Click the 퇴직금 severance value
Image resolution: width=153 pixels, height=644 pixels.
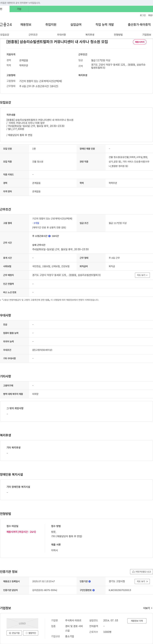(x=112, y=267)
